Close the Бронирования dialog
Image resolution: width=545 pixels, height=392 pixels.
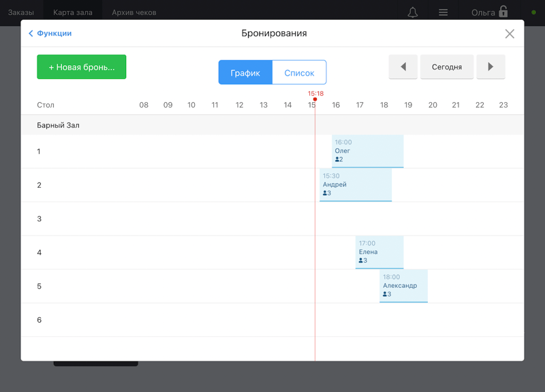(510, 33)
